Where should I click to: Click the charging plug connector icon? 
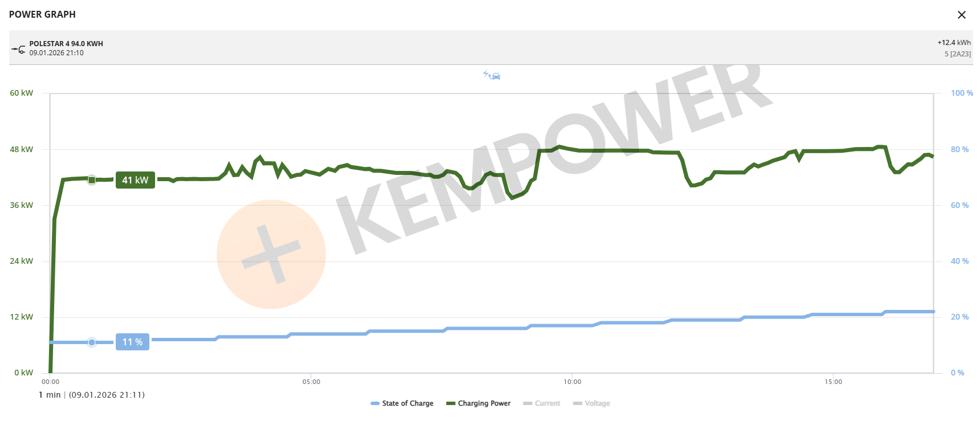pyautogui.click(x=19, y=49)
